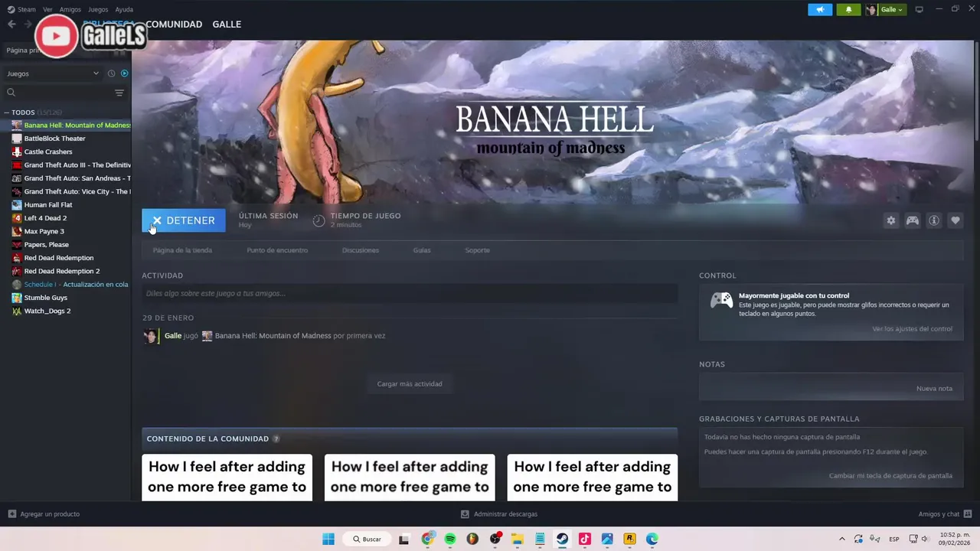Click Ver los ajustes del control
Viewport: 980px width, 551px height.
click(x=912, y=329)
